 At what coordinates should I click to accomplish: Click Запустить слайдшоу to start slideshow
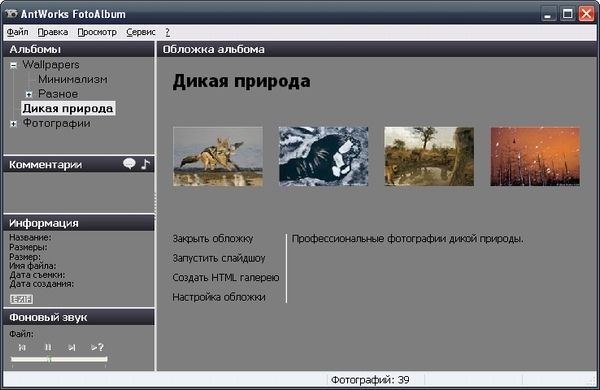click(x=219, y=258)
